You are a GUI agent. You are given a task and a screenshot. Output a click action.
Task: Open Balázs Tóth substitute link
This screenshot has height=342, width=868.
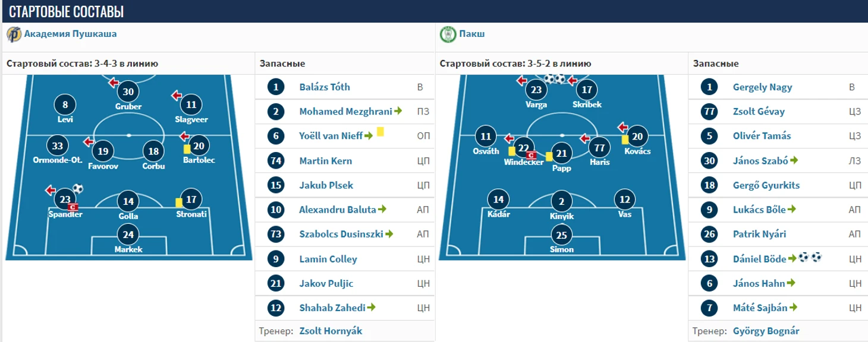pos(325,87)
